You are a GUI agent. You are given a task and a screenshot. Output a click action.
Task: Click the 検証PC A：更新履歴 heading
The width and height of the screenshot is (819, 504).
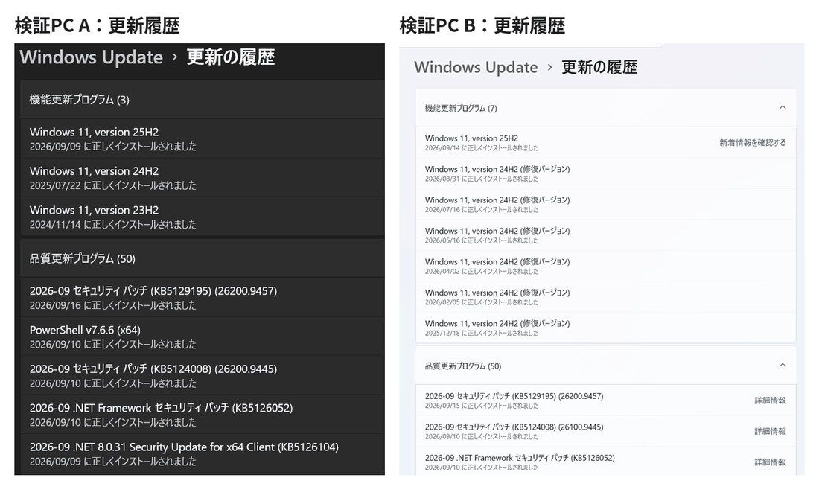[x=97, y=25]
